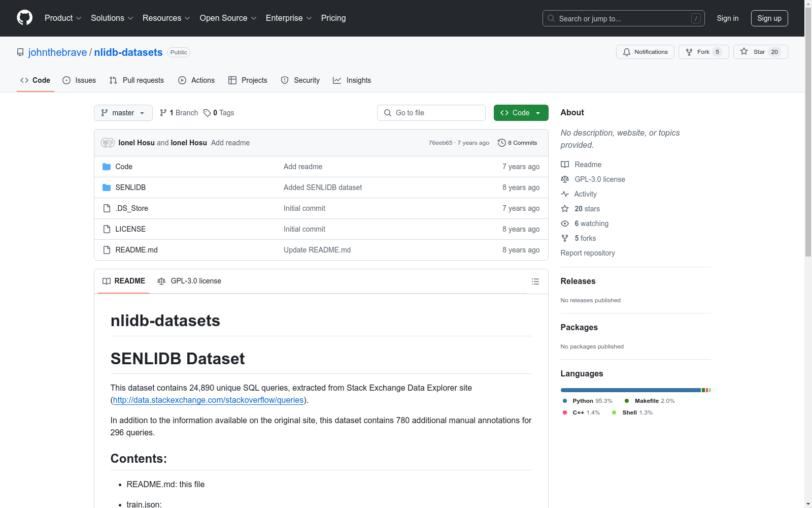Screen dimensions: 812x508
Task: View the 0 Tags list
Action: [x=219, y=113]
